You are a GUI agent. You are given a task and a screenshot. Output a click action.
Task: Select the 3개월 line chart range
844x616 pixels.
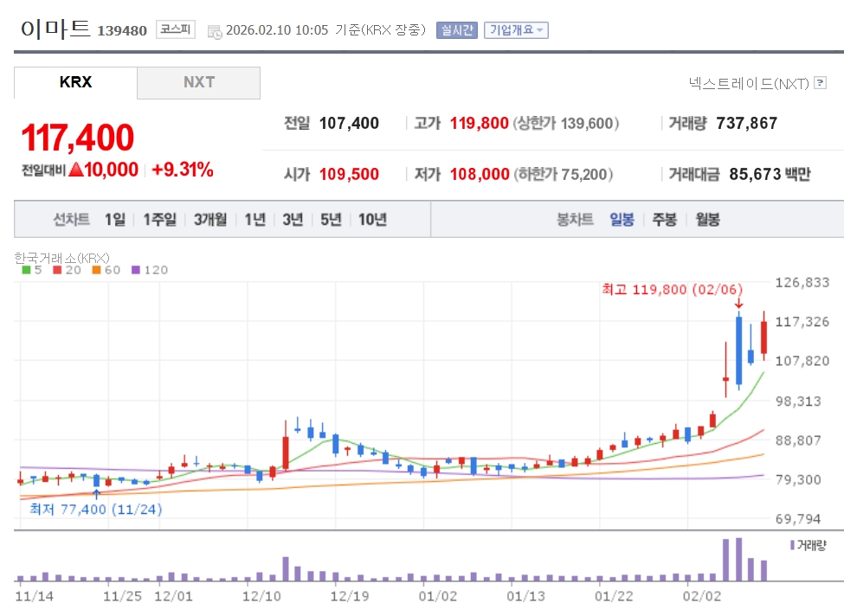pos(210,220)
